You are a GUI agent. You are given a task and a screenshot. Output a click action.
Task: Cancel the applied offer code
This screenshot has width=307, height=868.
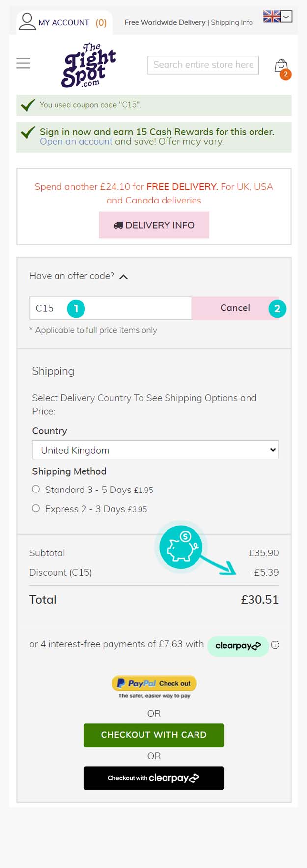[235, 308]
